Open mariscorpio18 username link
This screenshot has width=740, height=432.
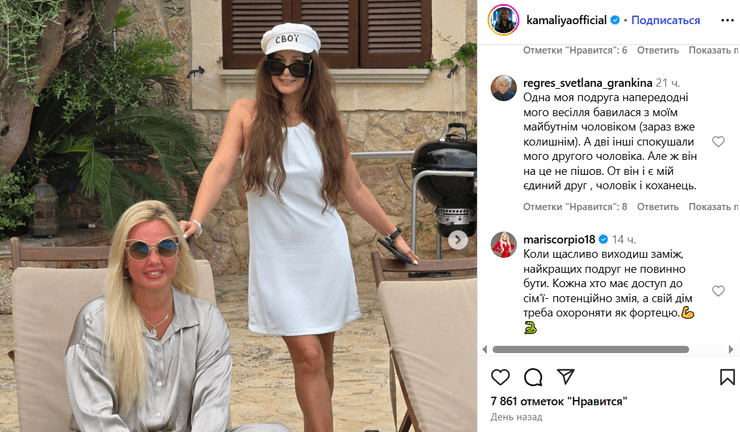(559, 239)
